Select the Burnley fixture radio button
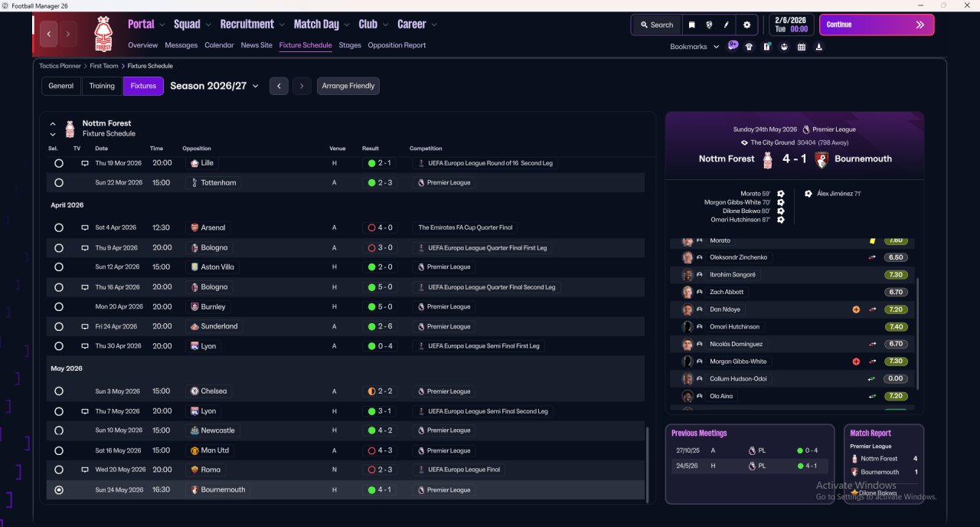980x527 pixels. click(x=59, y=306)
